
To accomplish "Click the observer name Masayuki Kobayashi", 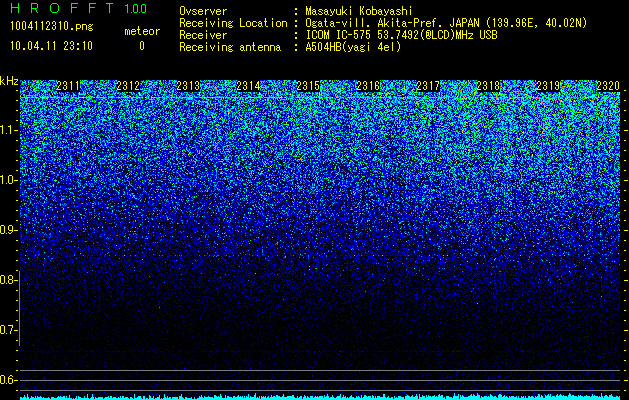I will click(x=359, y=11).
